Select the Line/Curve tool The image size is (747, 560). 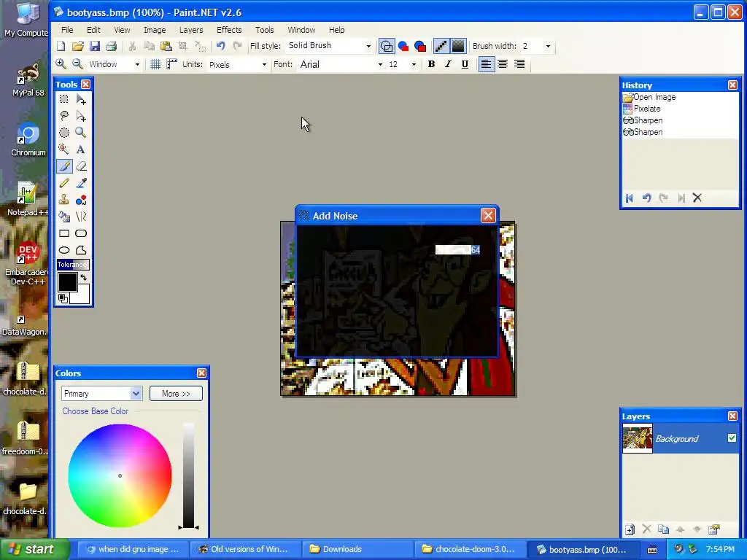tap(81, 217)
